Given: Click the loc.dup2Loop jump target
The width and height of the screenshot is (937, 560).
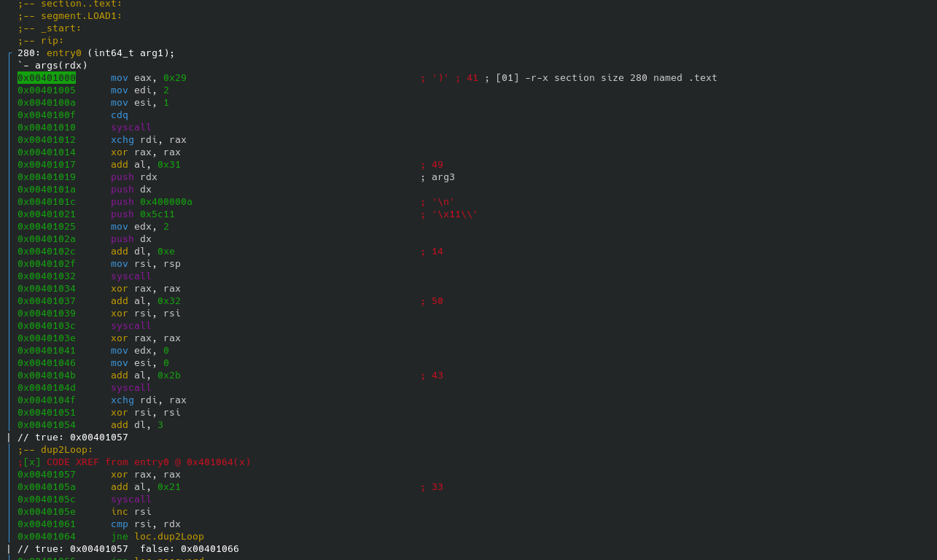Looking at the screenshot, I should [x=169, y=536].
